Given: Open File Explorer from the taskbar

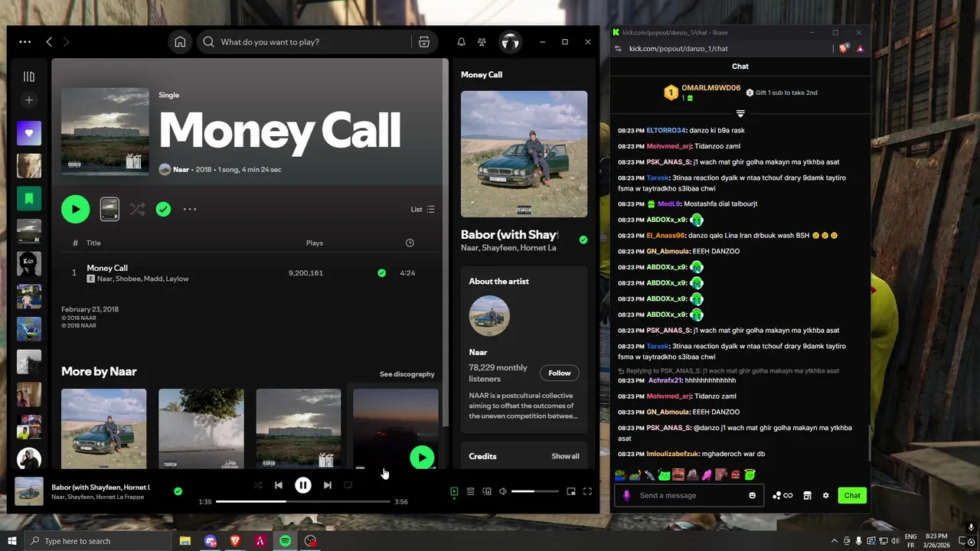Looking at the screenshot, I should [185, 541].
